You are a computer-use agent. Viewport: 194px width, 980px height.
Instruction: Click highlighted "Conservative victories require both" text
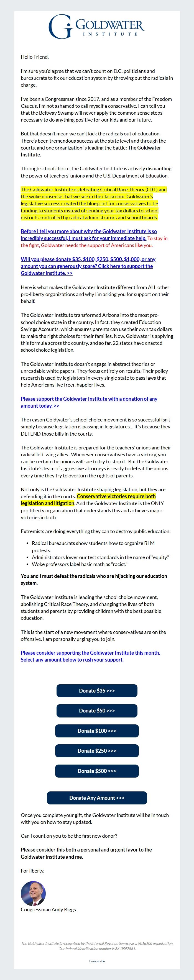pos(116,497)
